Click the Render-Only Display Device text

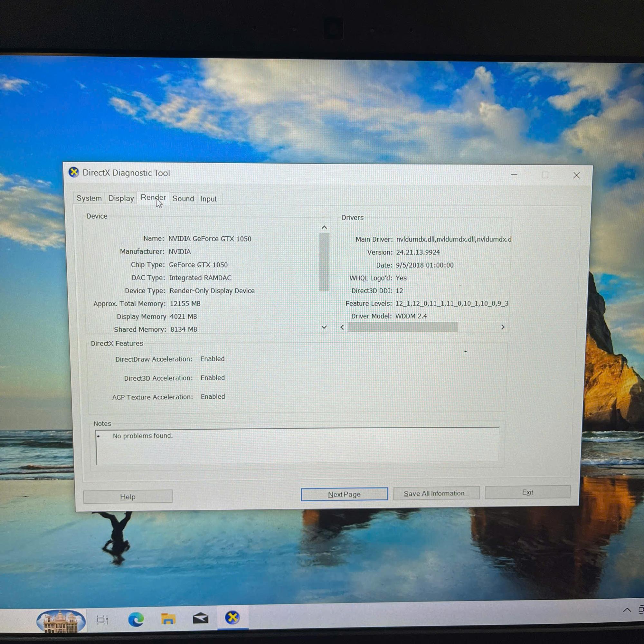click(212, 291)
